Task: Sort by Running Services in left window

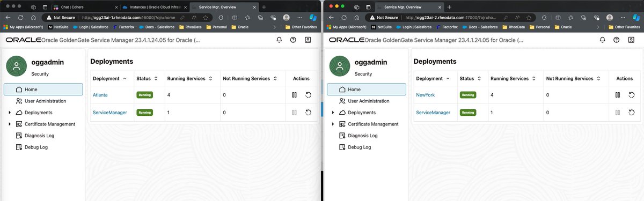Action: (211, 78)
